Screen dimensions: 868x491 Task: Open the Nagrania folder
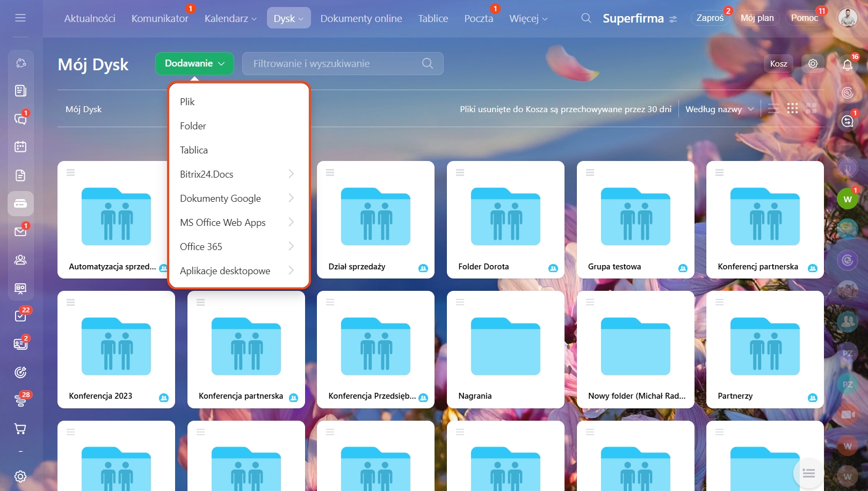[505, 349]
